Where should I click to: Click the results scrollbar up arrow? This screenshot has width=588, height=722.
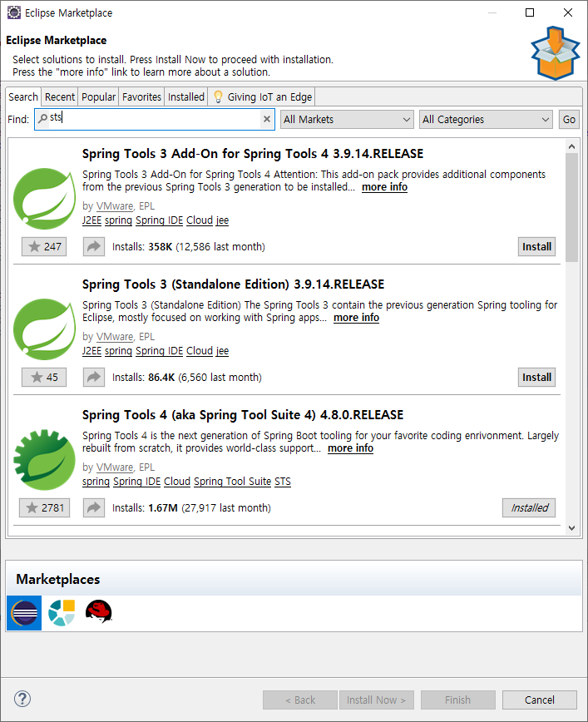(571, 146)
